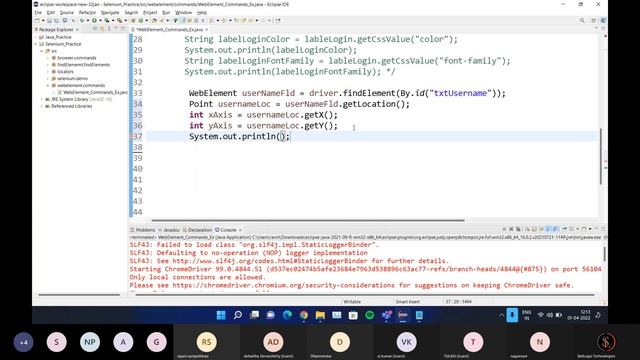
Task: Click the green Run toolbar button
Action: (x=94, y=20)
